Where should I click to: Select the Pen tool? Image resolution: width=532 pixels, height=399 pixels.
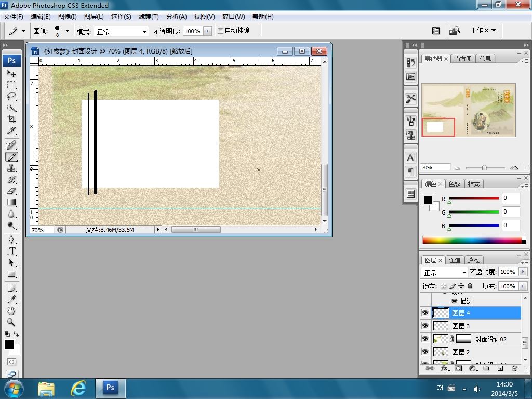pos(11,240)
